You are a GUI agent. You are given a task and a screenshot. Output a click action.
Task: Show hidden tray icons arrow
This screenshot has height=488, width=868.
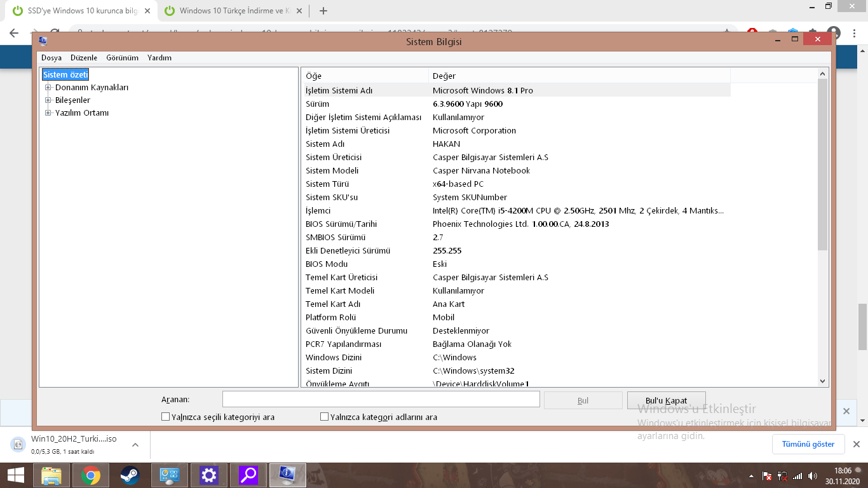(752, 476)
